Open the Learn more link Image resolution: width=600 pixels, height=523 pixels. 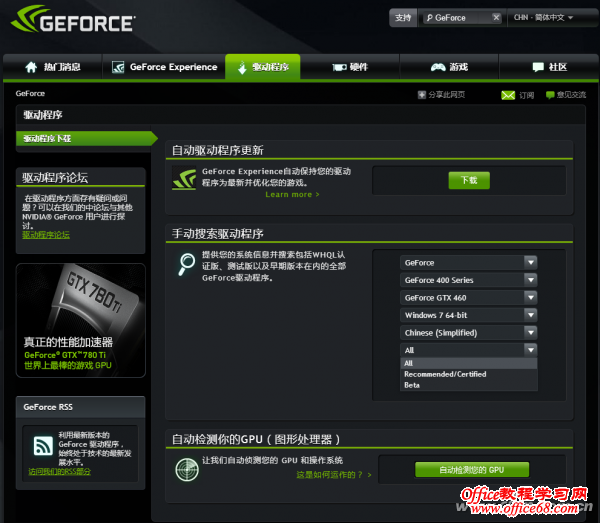(292, 194)
